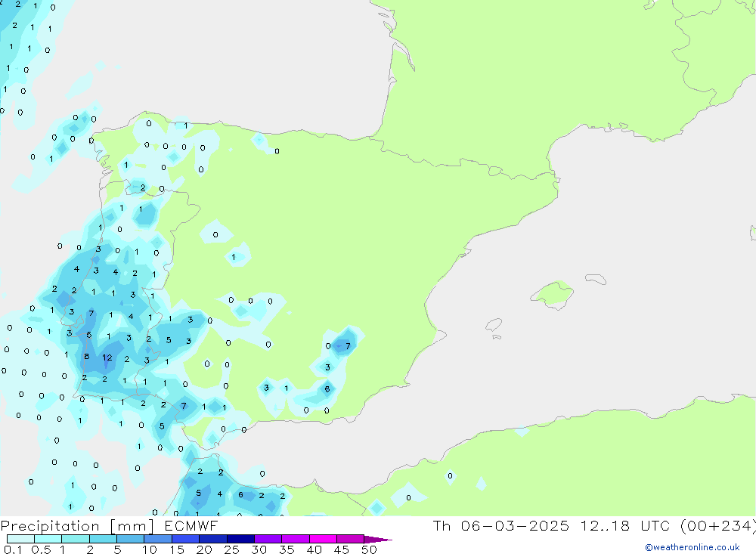Click the legend label '0.5'
Image resolution: width=756 pixels, height=554 pixels.
pos(42,549)
